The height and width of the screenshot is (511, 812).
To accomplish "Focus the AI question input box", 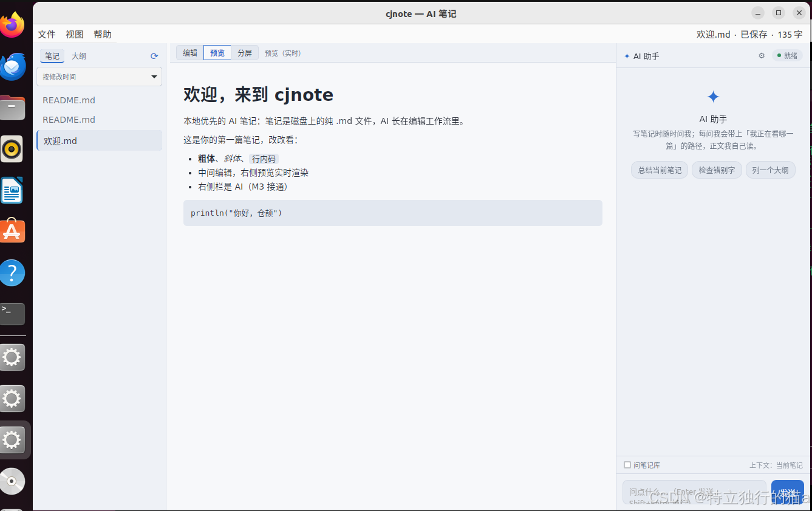I will pyautogui.click(x=694, y=492).
